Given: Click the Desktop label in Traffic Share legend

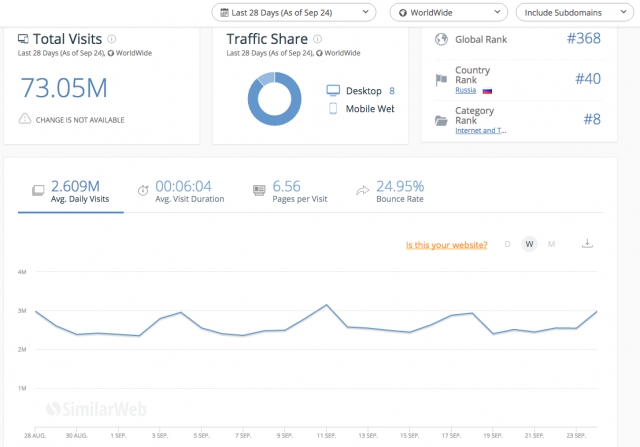Looking at the screenshot, I should (x=364, y=91).
